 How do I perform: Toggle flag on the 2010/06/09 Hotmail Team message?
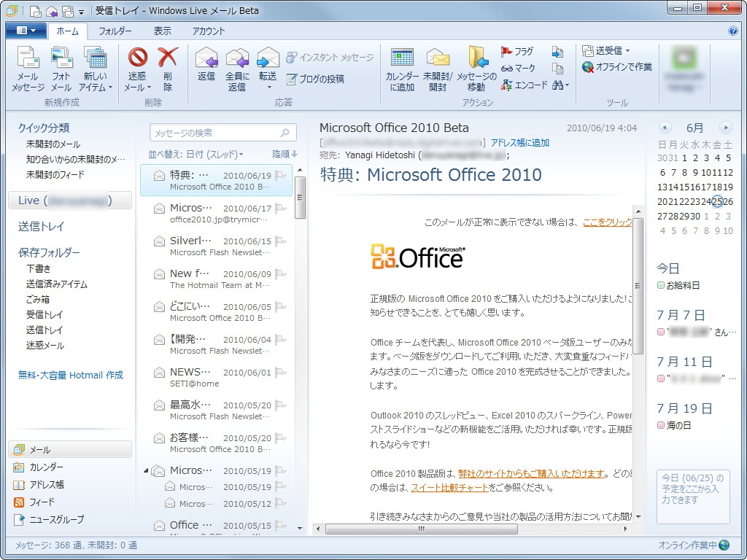pos(281,274)
